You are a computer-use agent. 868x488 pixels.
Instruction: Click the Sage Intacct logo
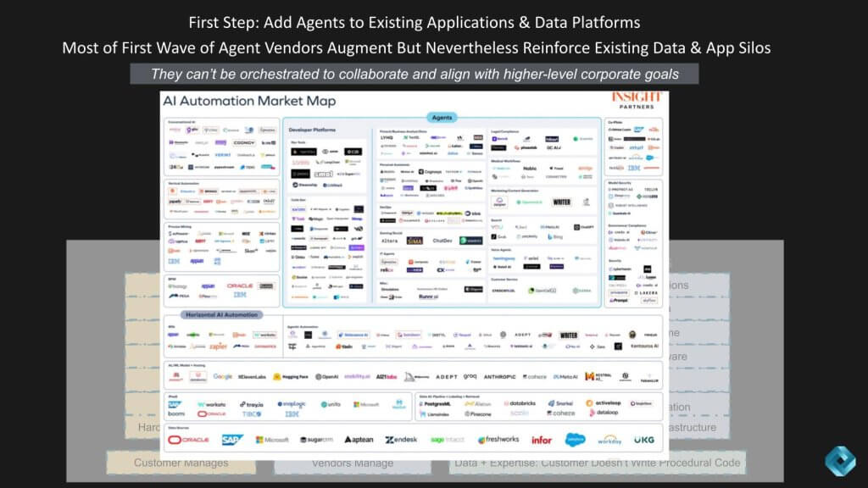point(448,440)
